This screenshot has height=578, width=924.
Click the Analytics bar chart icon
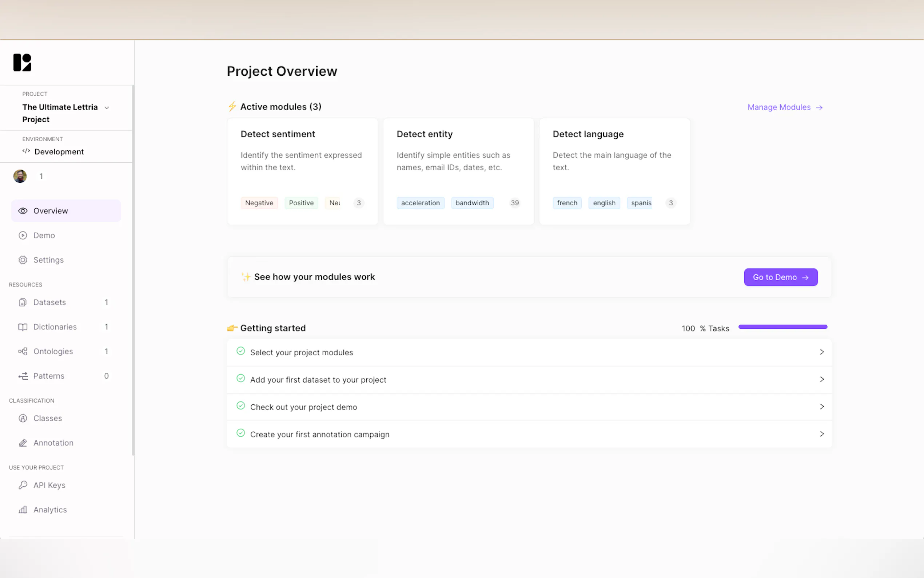click(x=23, y=510)
